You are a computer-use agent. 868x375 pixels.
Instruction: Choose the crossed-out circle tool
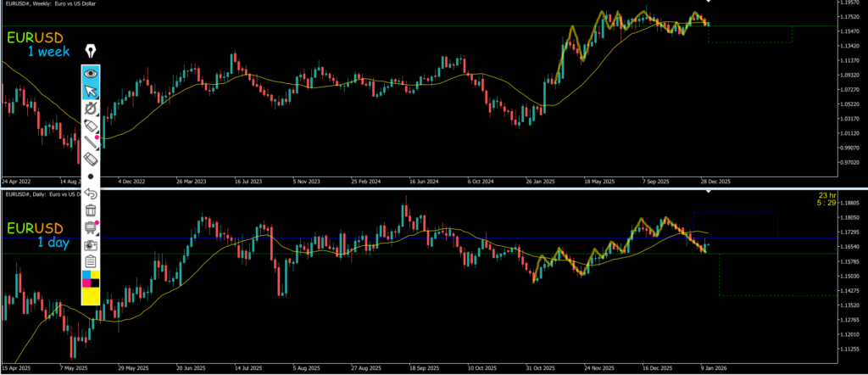coord(91,109)
